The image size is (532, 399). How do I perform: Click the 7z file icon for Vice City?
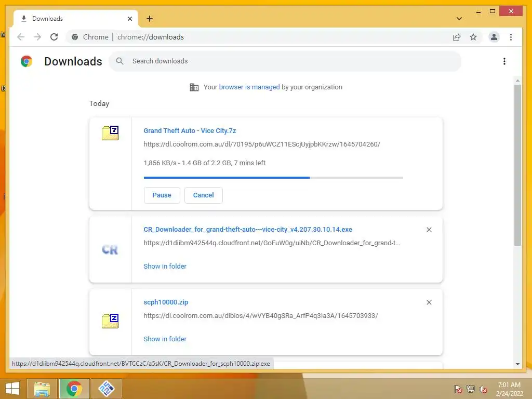pos(110,133)
